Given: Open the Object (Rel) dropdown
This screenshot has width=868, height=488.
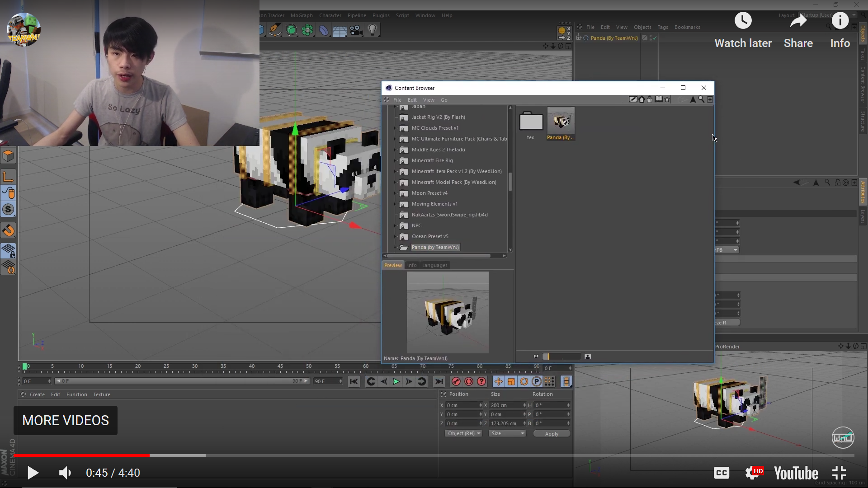Looking at the screenshot, I should tap(464, 433).
